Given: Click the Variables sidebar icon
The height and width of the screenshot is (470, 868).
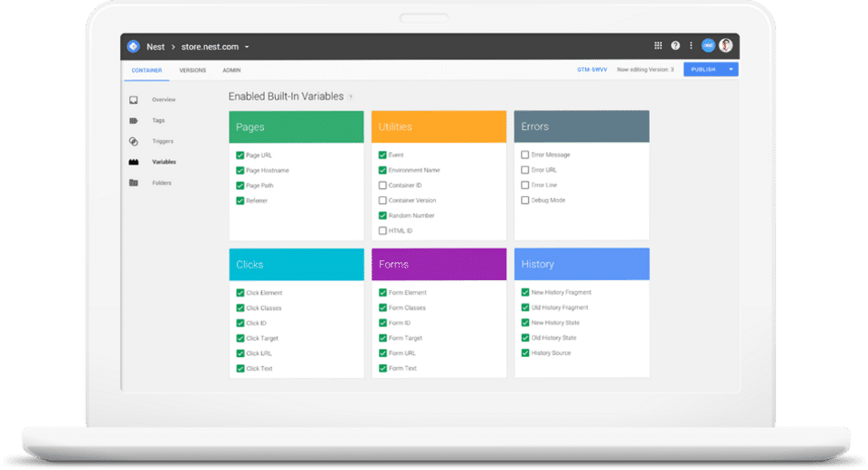Looking at the screenshot, I should tap(134, 162).
